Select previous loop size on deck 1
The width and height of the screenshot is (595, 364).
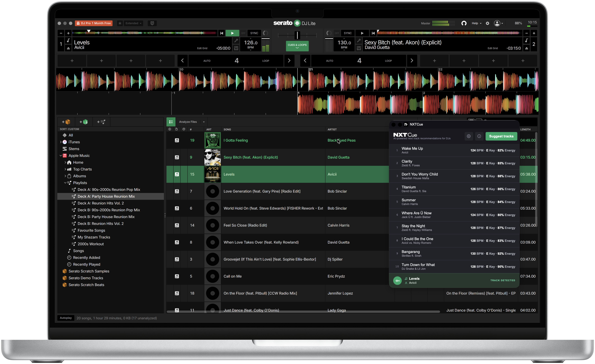182,61
